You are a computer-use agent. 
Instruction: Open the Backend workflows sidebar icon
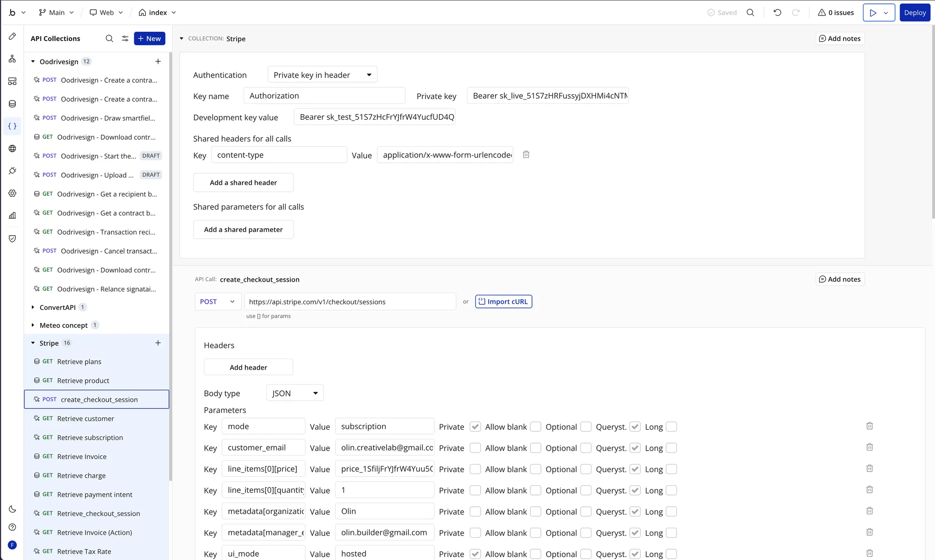tap(13, 81)
